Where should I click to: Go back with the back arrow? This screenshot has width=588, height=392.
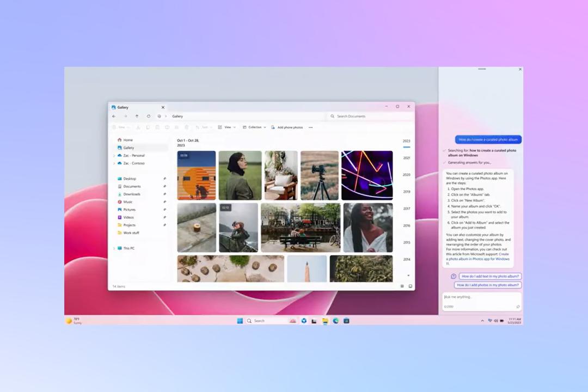[x=114, y=117]
